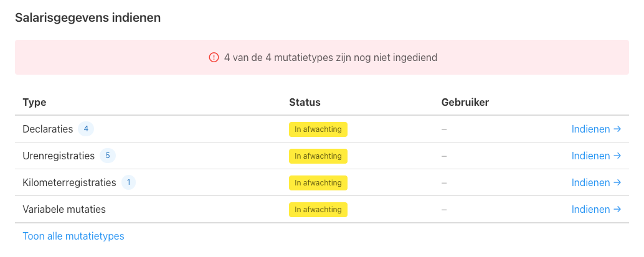This screenshot has width=644, height=257.
Task: Submit Declaraties via the Indienen link
Action: click(597, 129)
